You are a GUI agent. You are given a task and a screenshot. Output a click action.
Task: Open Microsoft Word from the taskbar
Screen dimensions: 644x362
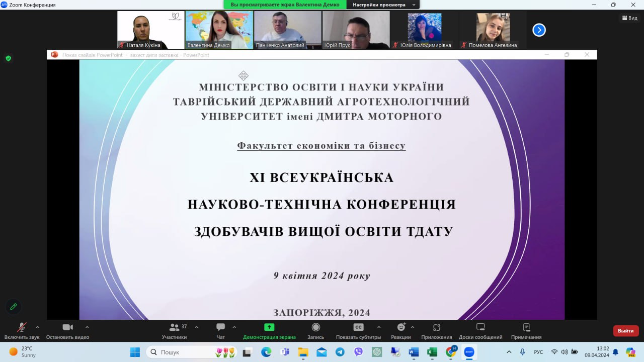tap(414, 352)
